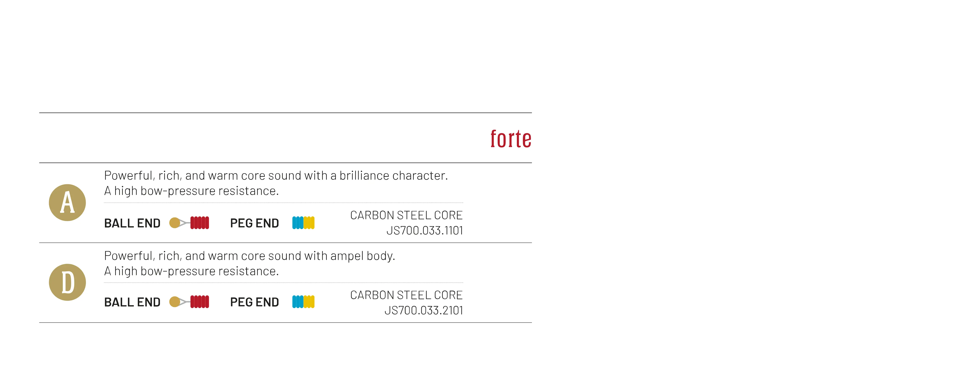
Task: Click the 'ampel body' description line
Action: (x=250, y=256)
